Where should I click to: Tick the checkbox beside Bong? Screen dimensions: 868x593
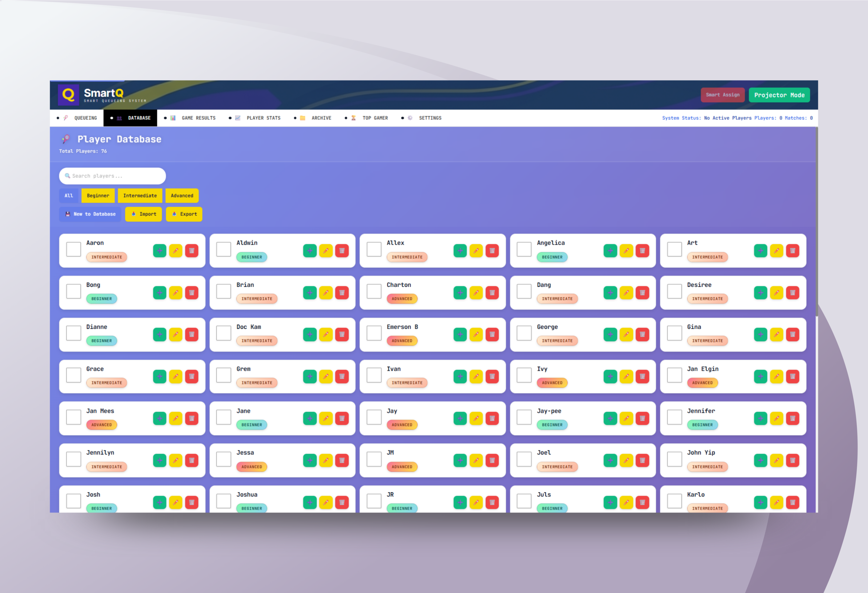(x=74, y=291)
